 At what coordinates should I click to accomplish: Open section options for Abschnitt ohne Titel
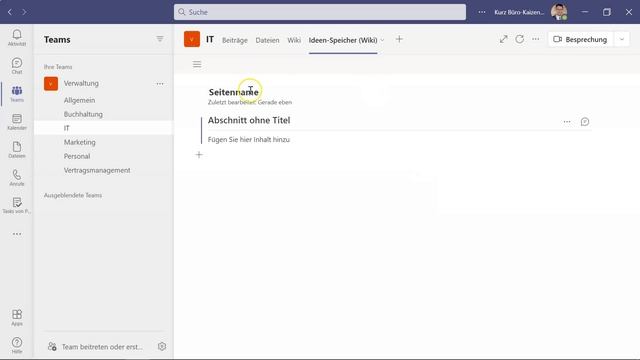(x=567, y=122)
